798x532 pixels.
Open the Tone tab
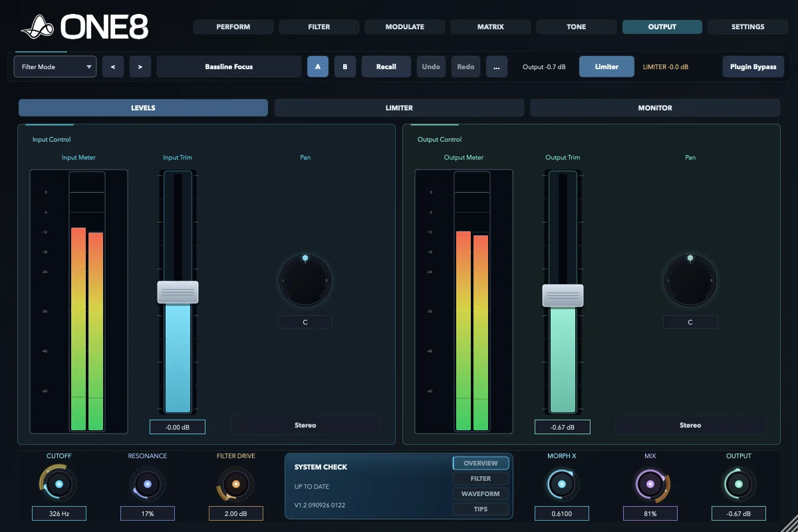577,27
